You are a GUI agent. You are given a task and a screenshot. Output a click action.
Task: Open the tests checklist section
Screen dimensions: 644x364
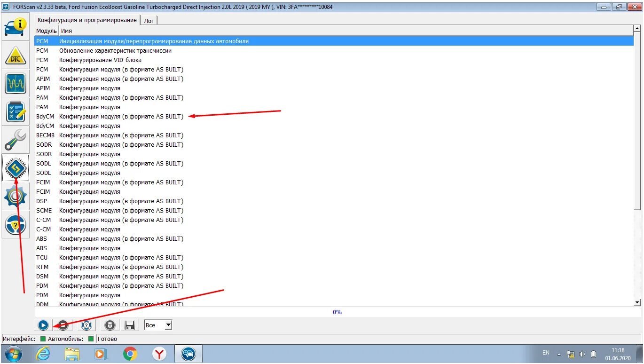pyautogui.click(x=16, y=111)
